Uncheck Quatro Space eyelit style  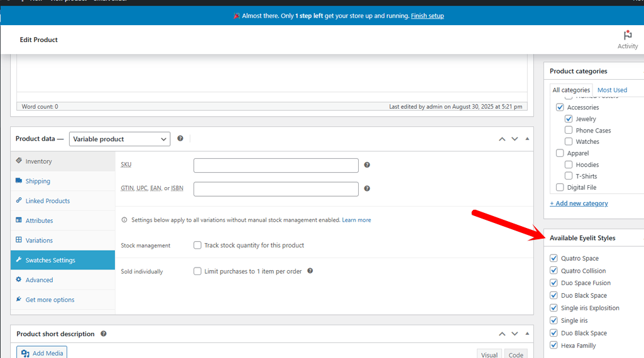pyautogui.click(x=554, y=258)
